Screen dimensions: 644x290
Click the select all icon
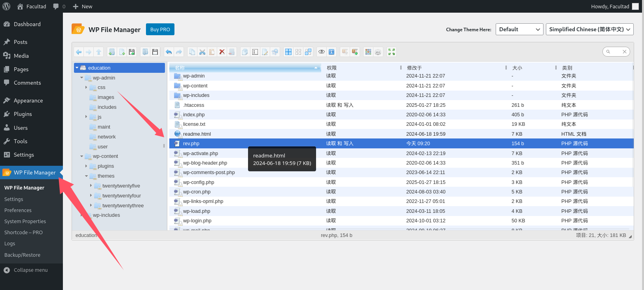255,52
